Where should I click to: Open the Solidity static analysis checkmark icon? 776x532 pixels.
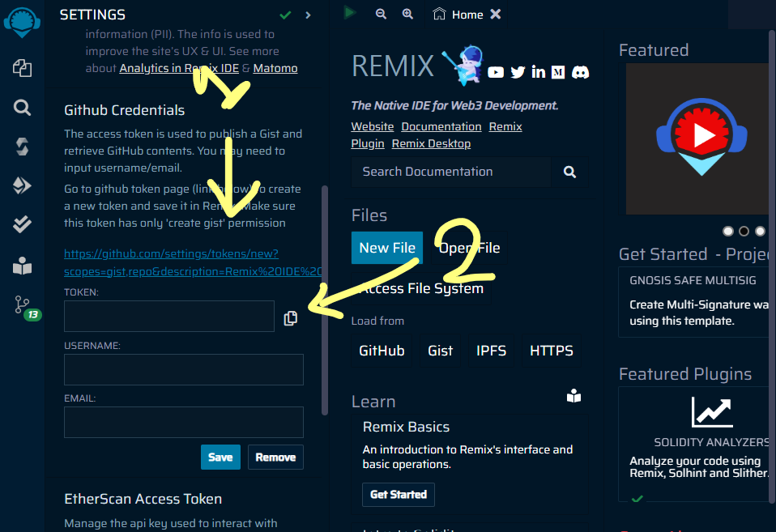coord(22,224)
